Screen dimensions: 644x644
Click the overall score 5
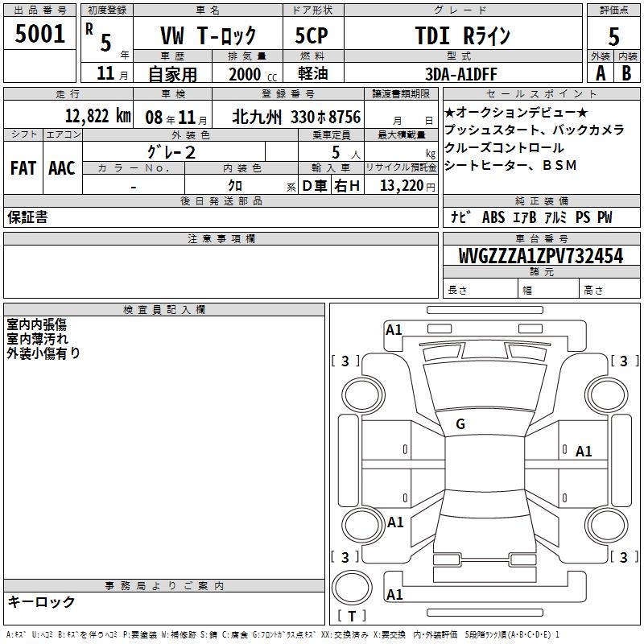click(613, 37)
